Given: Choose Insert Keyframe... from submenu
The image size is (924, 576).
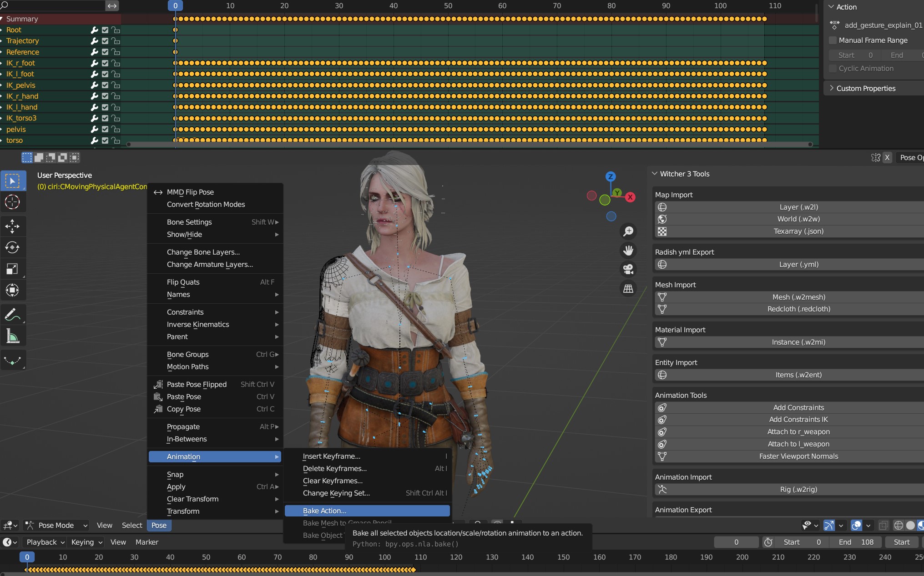Looking at the screenshot, I should (367, 456).
